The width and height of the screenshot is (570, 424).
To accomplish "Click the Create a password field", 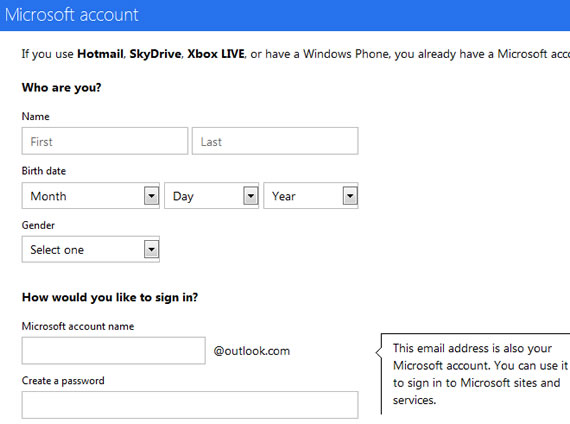I will [190, 405].
